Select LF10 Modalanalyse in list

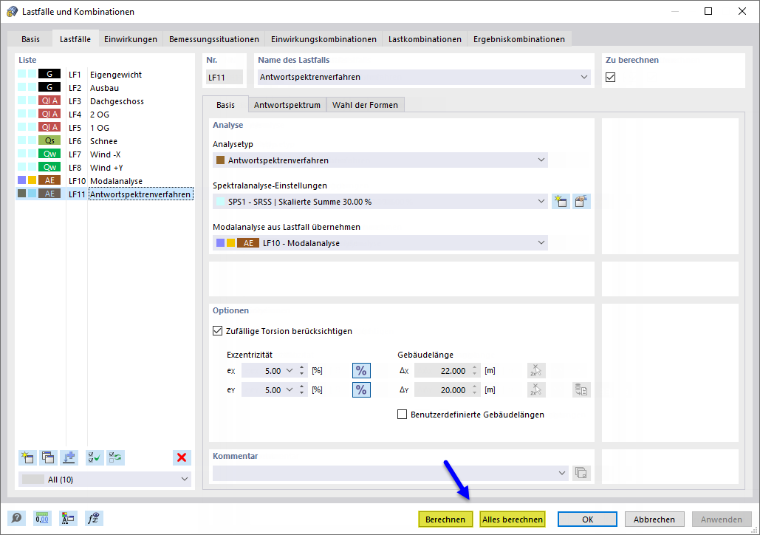pos(105,181)
